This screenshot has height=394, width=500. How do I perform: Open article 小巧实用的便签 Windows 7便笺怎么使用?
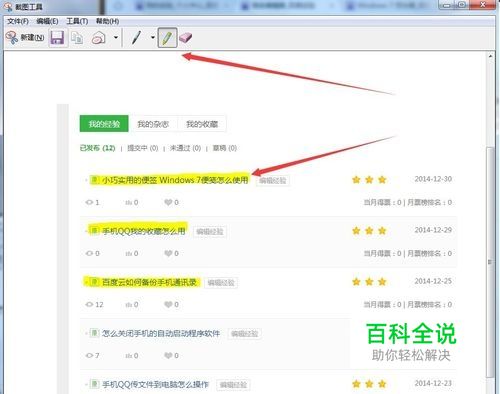(175, 180)
